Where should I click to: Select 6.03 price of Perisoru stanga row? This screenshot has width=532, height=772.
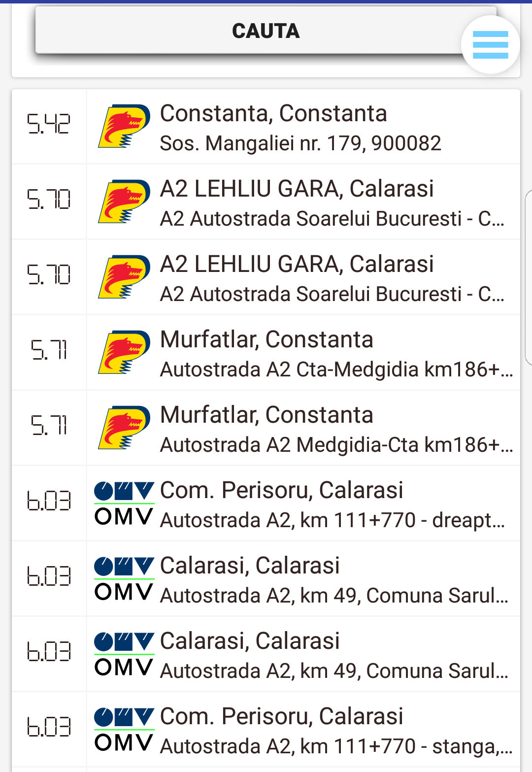click(x=49, y=727)
